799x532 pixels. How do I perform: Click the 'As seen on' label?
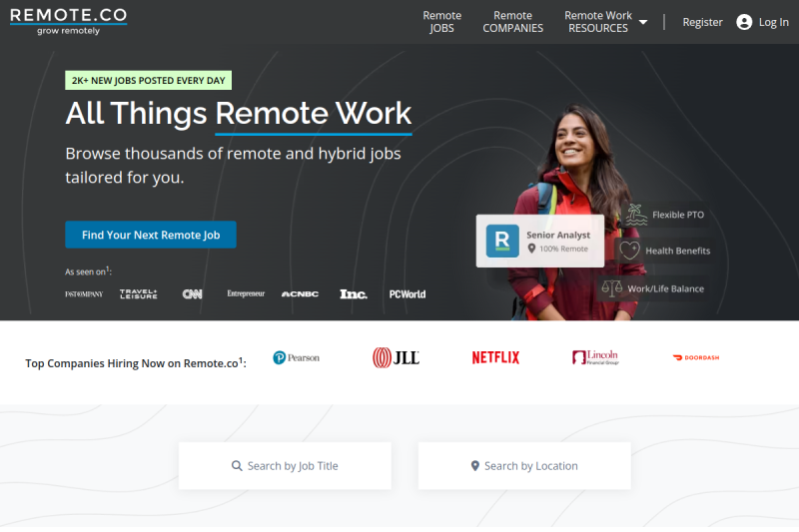coord(88,271)
